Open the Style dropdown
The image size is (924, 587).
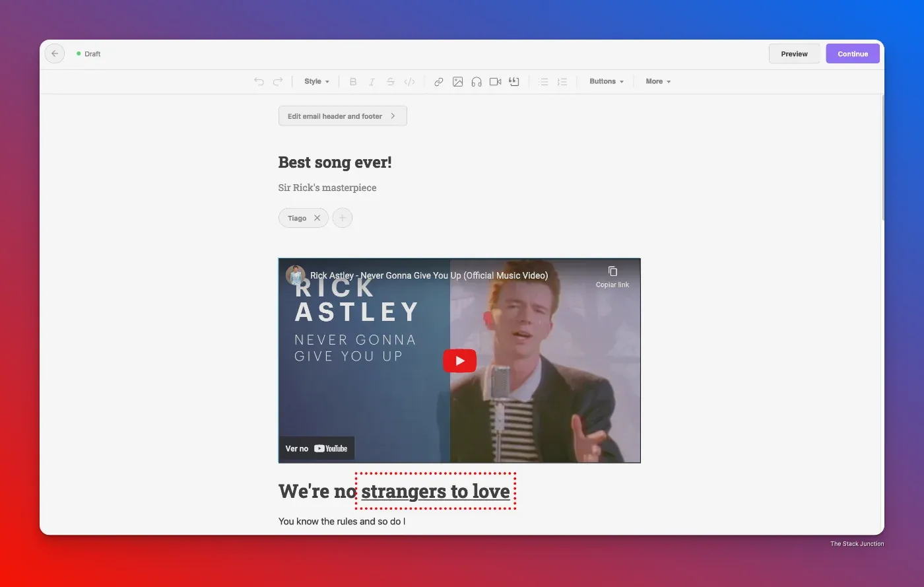pos(317,82)
